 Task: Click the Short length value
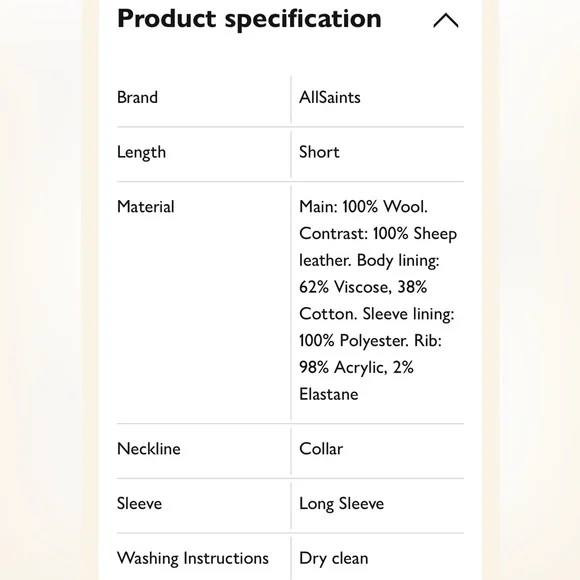(319, 152)
